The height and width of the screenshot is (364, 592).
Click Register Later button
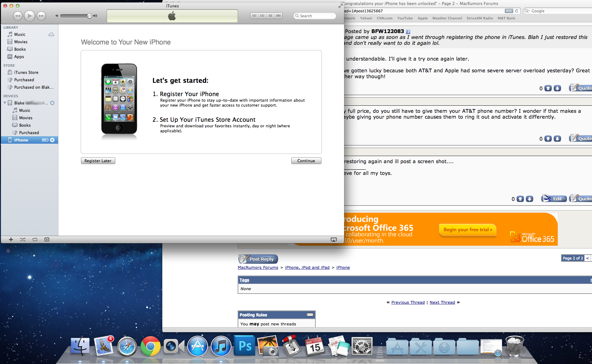pyautogui.click(x=98, y=161)
